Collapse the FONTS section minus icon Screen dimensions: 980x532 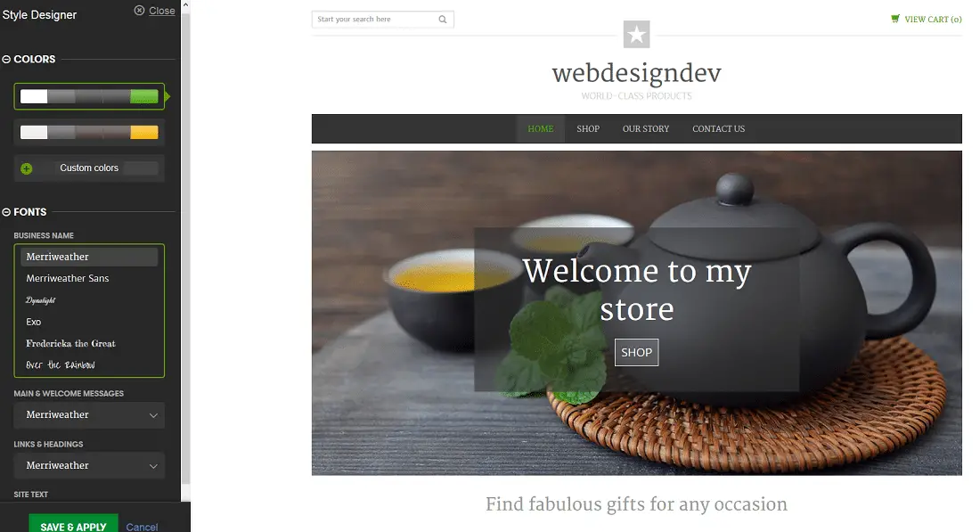click(6, 212)
